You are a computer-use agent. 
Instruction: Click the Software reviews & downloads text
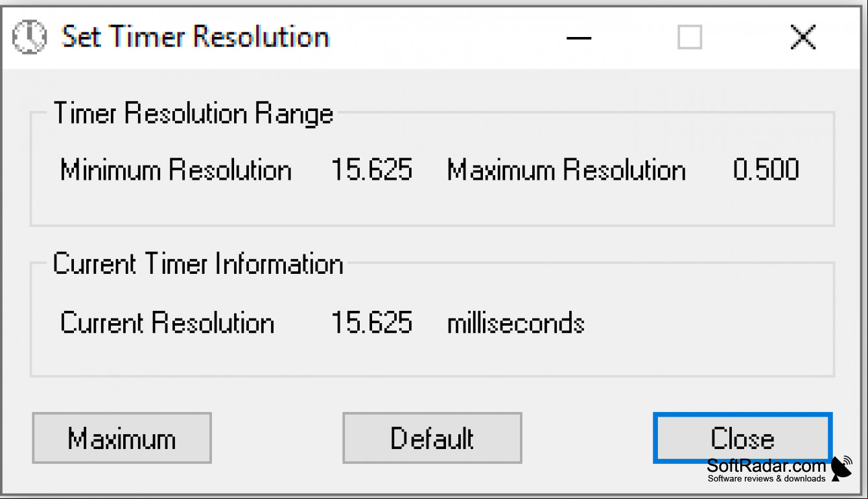coord(766,479)
